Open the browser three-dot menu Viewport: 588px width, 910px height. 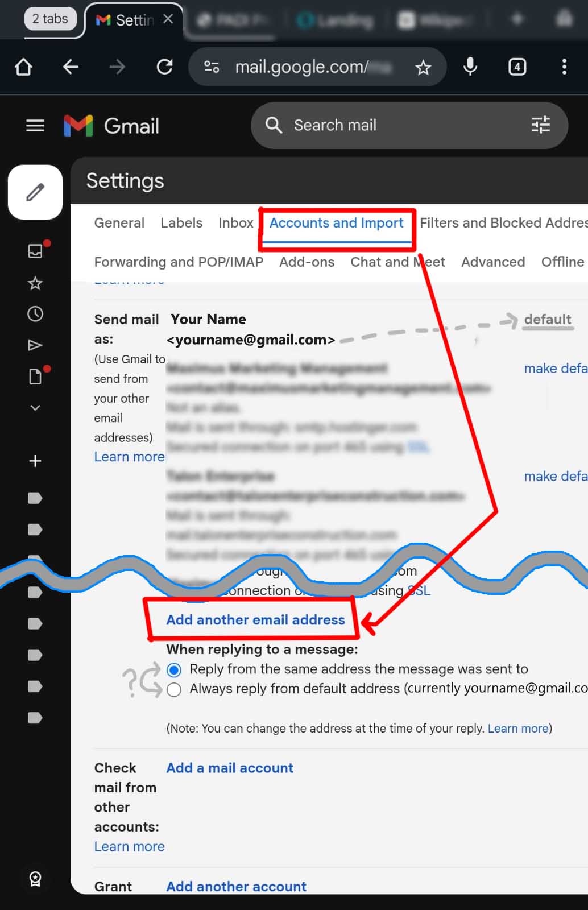(x=564, y=67)
